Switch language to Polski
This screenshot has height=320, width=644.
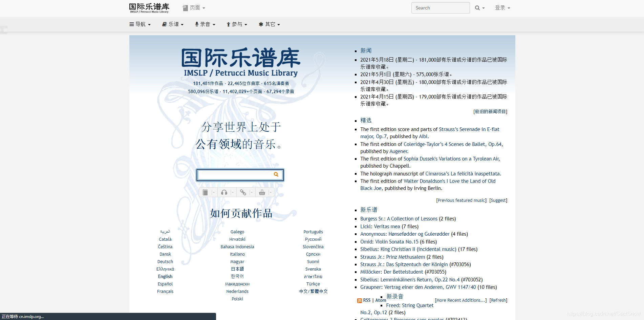(237, 299)
